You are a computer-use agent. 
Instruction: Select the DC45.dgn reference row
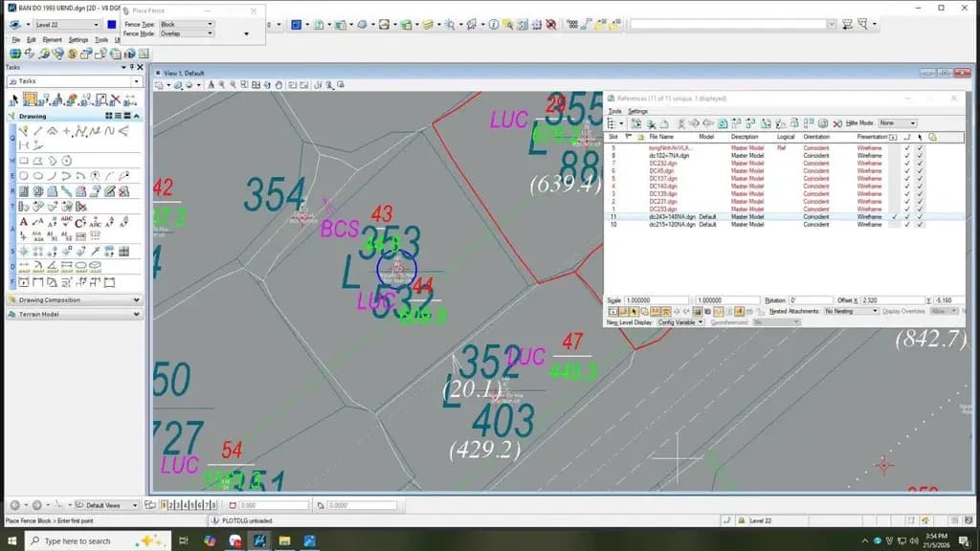784,170
